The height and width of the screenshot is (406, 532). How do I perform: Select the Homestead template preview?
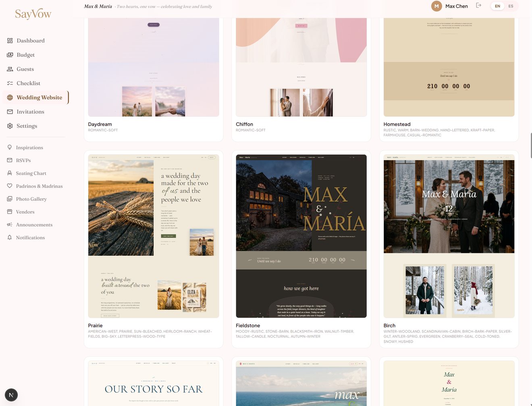449,67
